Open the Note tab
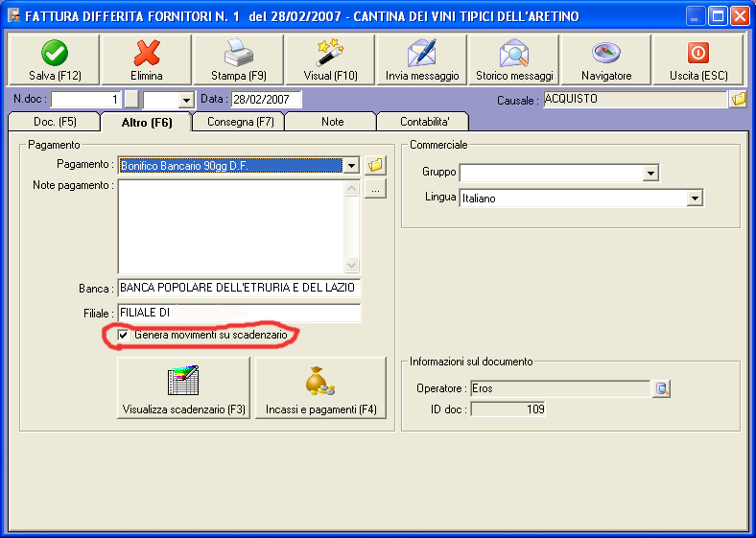756x538 pixels. tap(332, 122)
